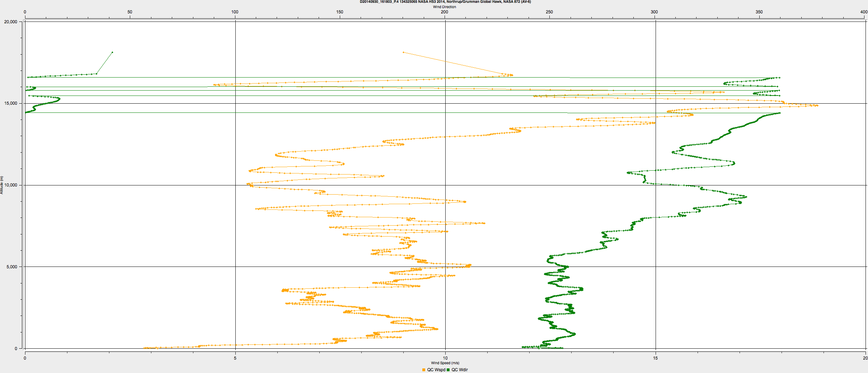
Task: Click the 100 tick label on Wind Direction axis
Action: 235,12
